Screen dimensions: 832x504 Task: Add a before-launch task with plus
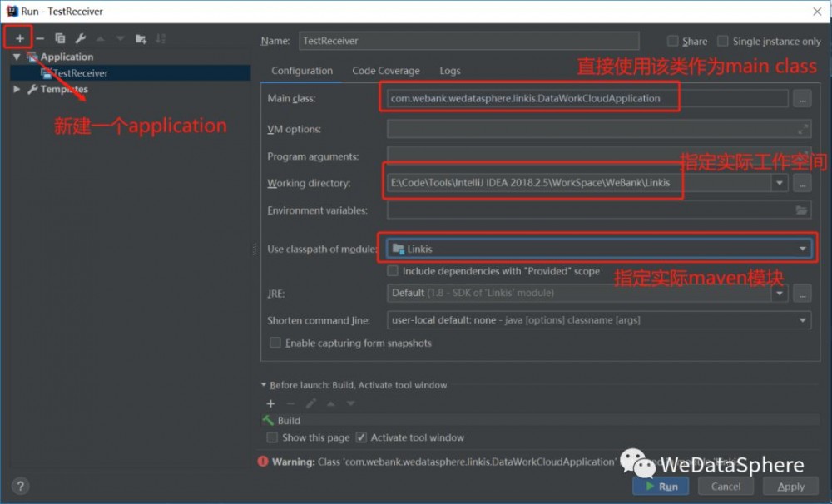[270, 403]
